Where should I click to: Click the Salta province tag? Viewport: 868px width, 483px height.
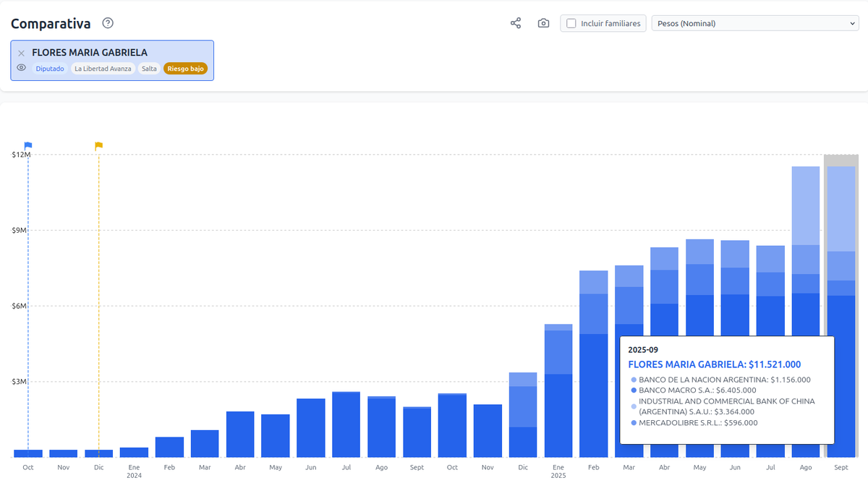pos(149,69)
